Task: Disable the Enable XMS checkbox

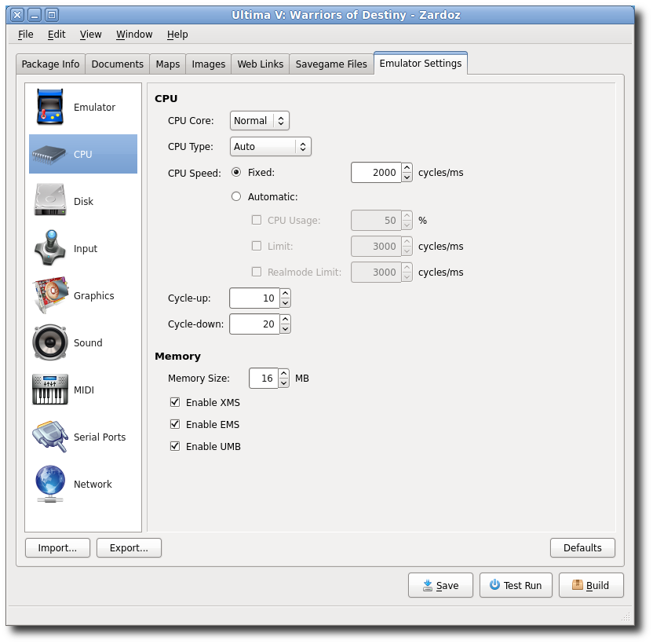Action: tap(175, 402)
